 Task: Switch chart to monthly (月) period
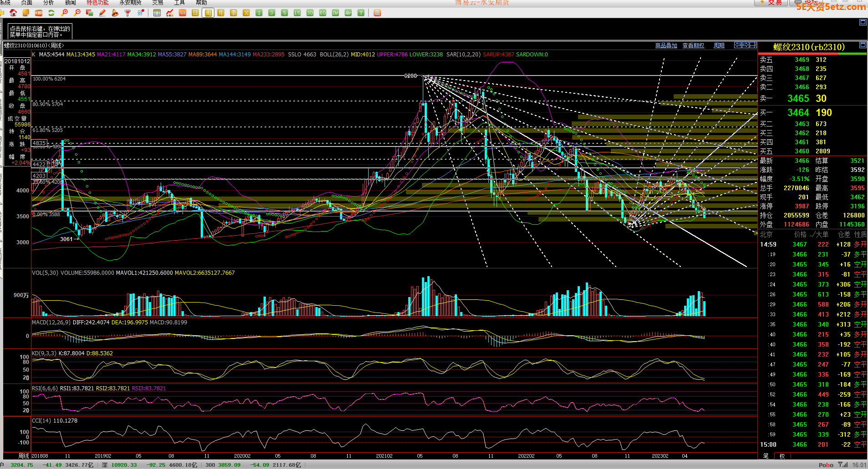(x=221, y=13)
